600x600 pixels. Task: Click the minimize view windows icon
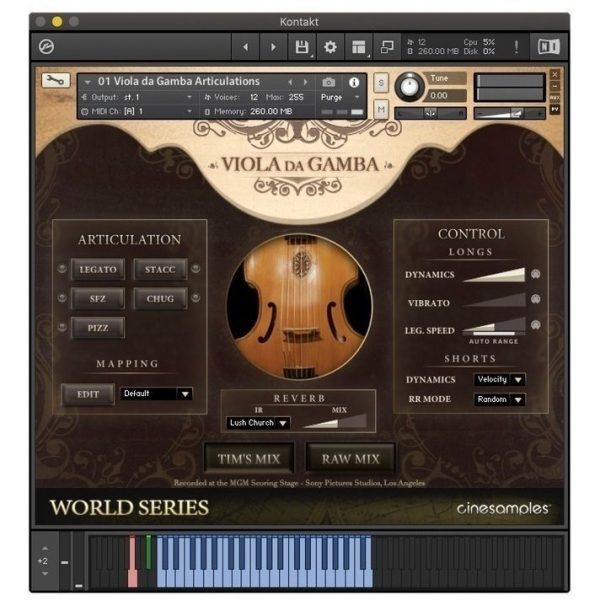tap(387, 47)
